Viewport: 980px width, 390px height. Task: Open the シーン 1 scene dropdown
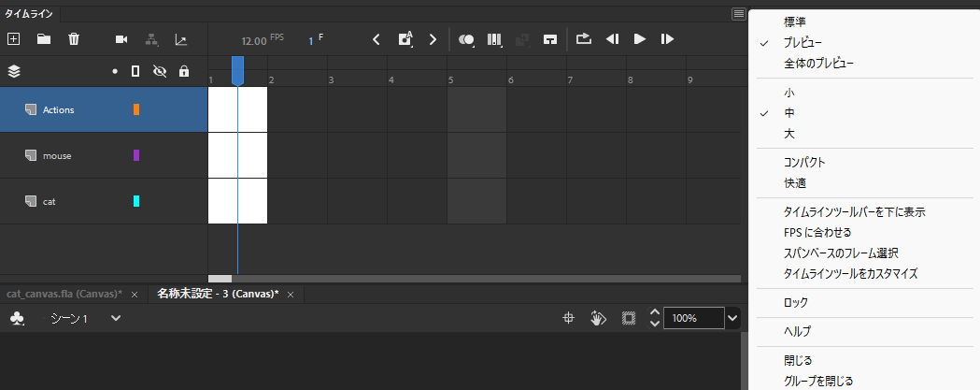[116, 318]
